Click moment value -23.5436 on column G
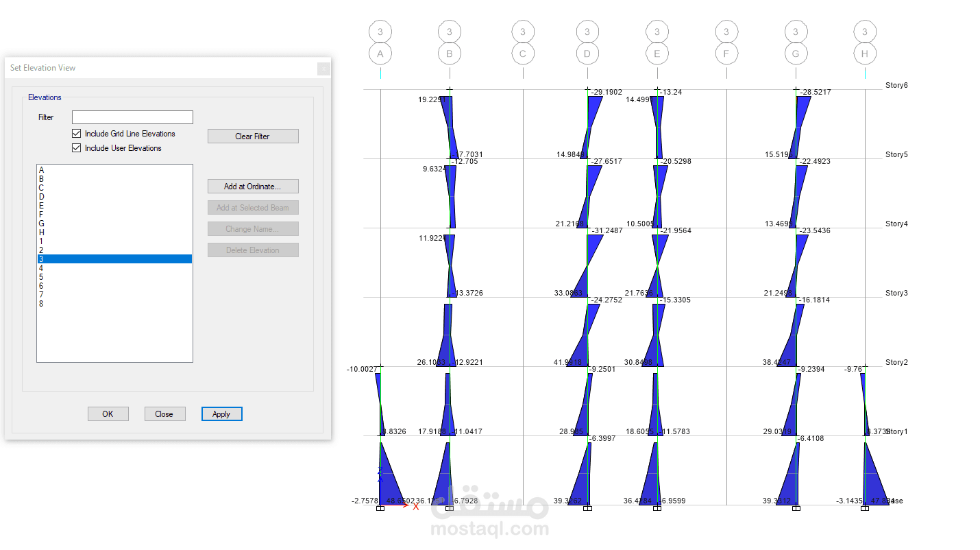The width and height of the screenshot is (980, 550). click(x=815, y=230)
